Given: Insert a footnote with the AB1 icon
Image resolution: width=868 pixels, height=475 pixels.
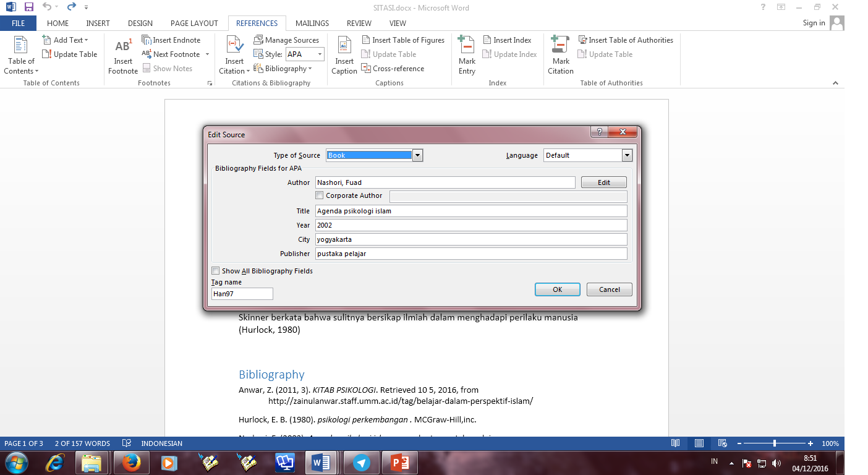Looking at the screenshot, I should point(123,55).
